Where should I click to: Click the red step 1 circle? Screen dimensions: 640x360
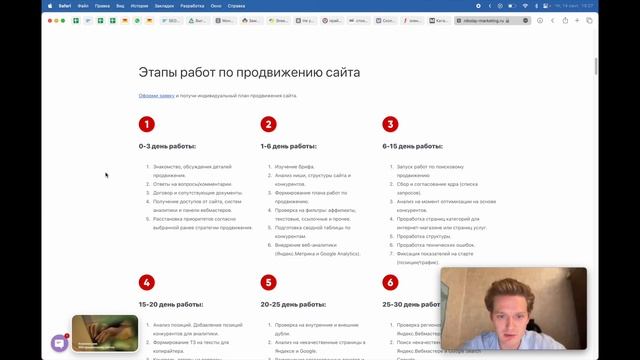(x=147, y=124)
